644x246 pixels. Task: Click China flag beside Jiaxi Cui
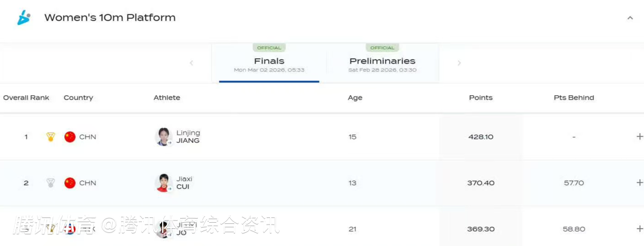coord(70,183)
